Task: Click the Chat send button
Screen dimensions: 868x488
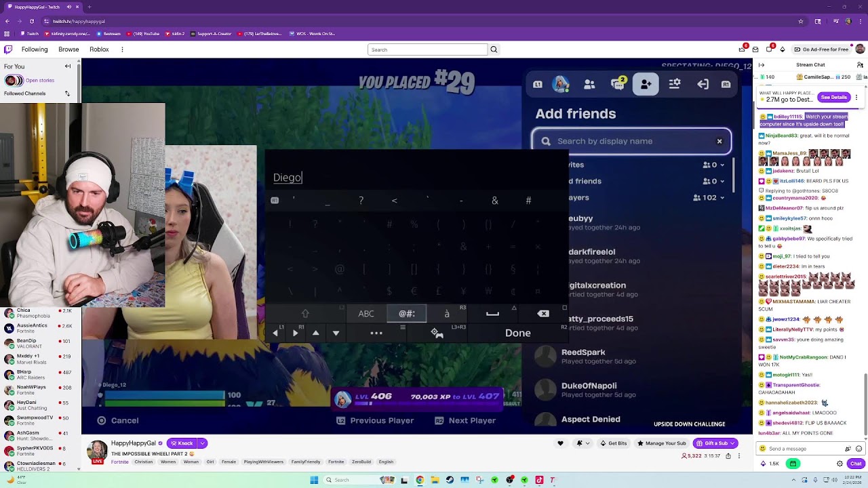Action: [856, 464]
